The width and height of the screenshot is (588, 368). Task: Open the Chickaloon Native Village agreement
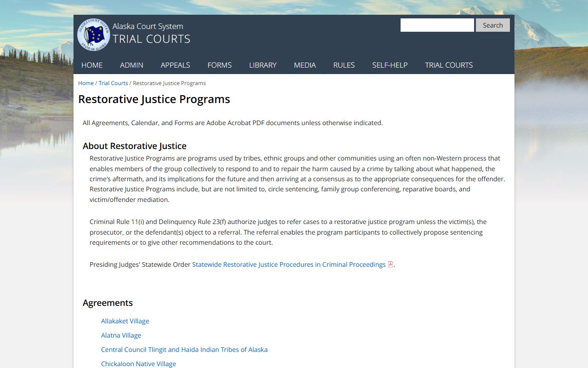(x=138, y=364)
